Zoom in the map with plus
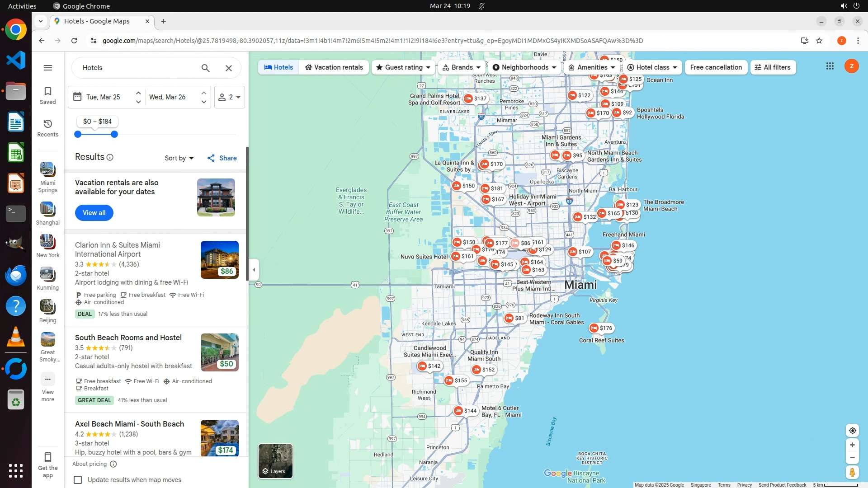Screen dimensions: 868x488 click(x=852, y=445)
